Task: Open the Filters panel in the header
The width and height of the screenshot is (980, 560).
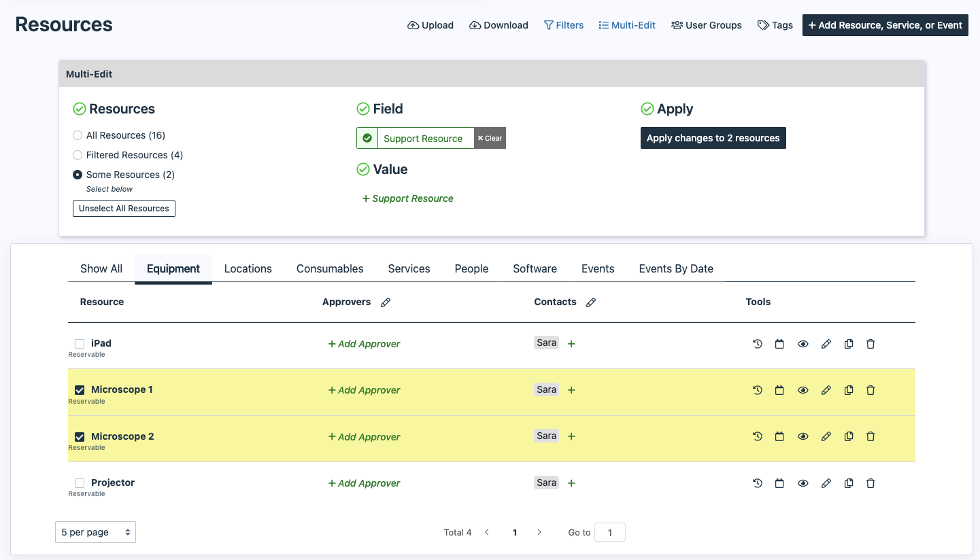Action: (x=564, y=25)
